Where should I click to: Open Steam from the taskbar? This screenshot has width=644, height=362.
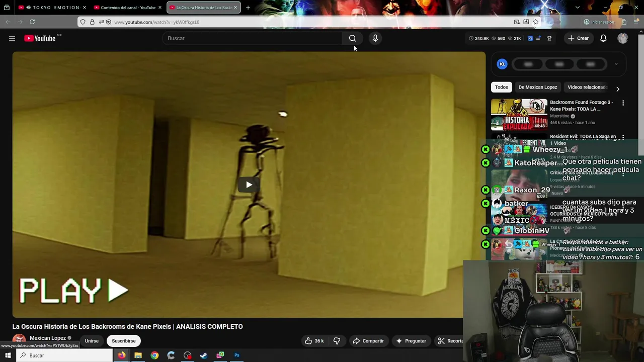[x=204, y=355]
